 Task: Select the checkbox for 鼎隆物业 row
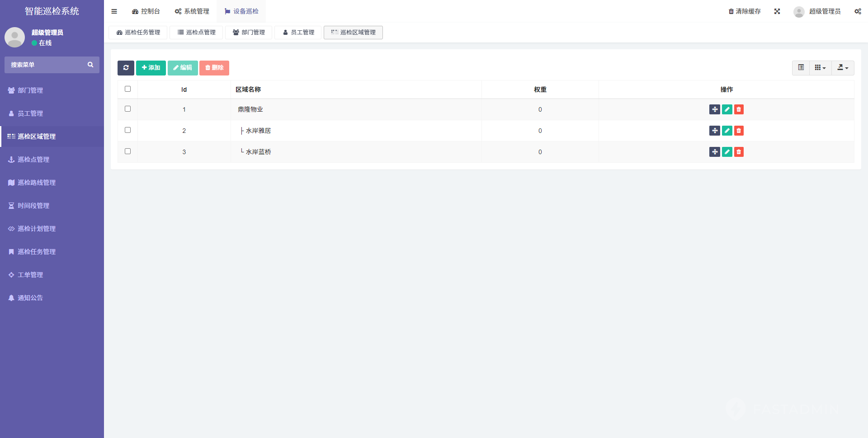click(127, 109)
